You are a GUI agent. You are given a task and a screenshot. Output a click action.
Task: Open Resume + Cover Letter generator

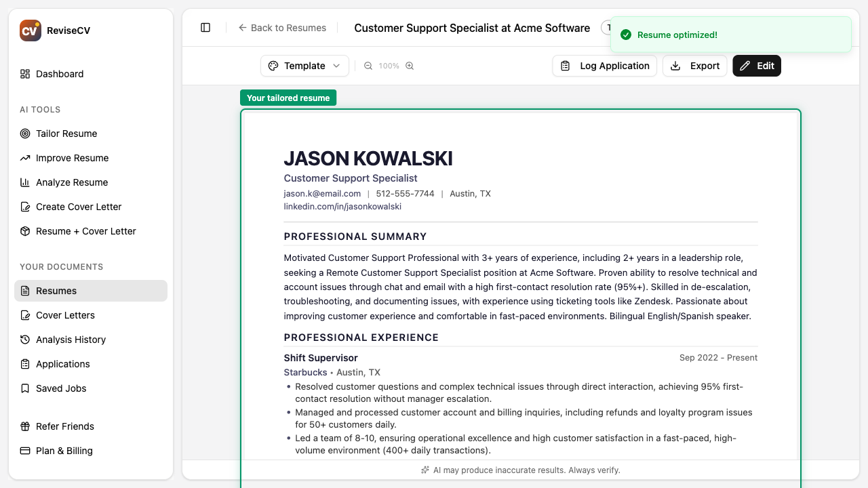pos(85,231)
